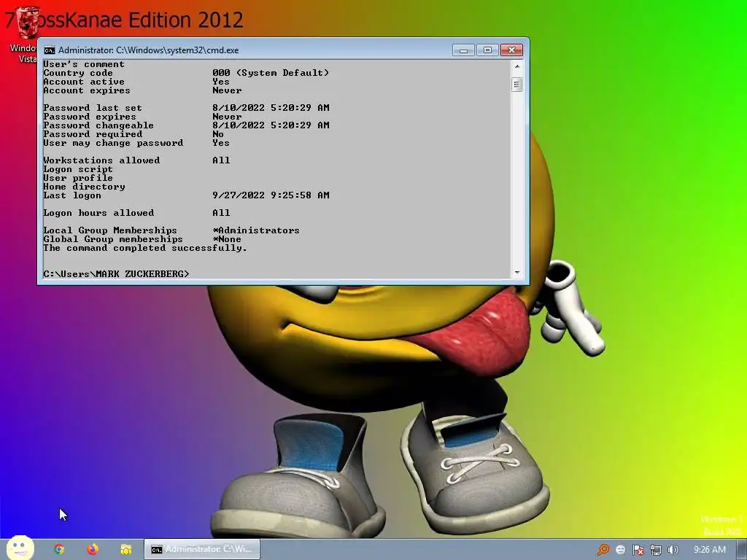Click the 'Logon hours allowed' label

click(98, 213)
